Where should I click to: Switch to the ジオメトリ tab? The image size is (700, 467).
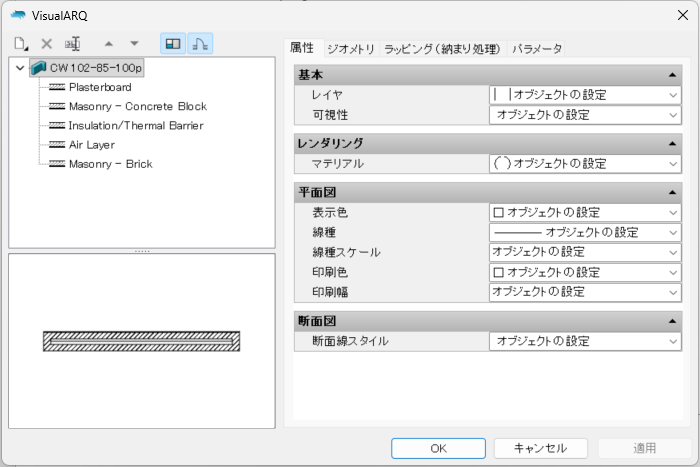pos(351,49)
